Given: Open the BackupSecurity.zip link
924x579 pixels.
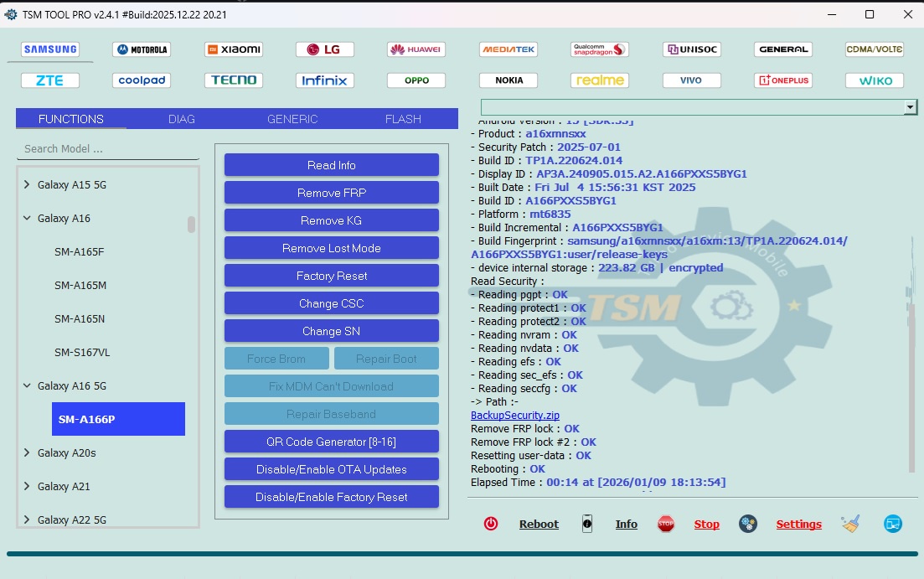Looking at the screenshot, I should pyautogui.click(x=515, y=416).
